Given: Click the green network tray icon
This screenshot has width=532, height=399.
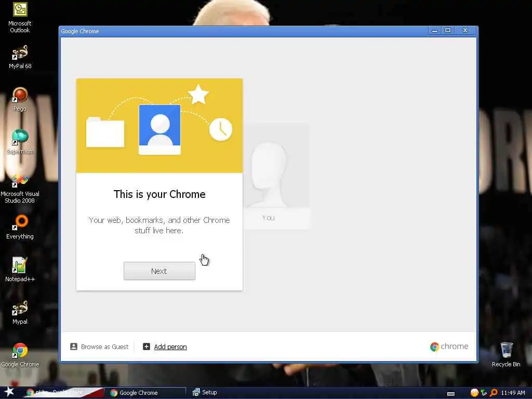Looking at the screenshot, I should point(484,393).
